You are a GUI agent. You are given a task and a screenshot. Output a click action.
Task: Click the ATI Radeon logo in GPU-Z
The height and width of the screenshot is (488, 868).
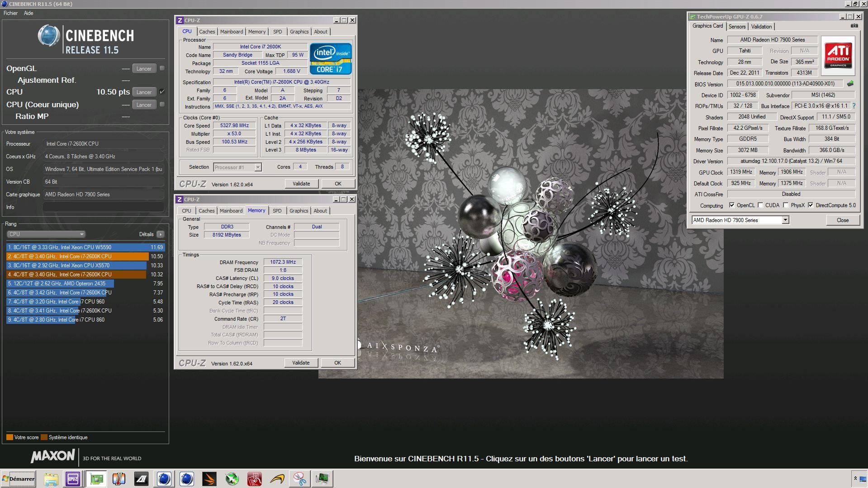[x=838, y=56]
